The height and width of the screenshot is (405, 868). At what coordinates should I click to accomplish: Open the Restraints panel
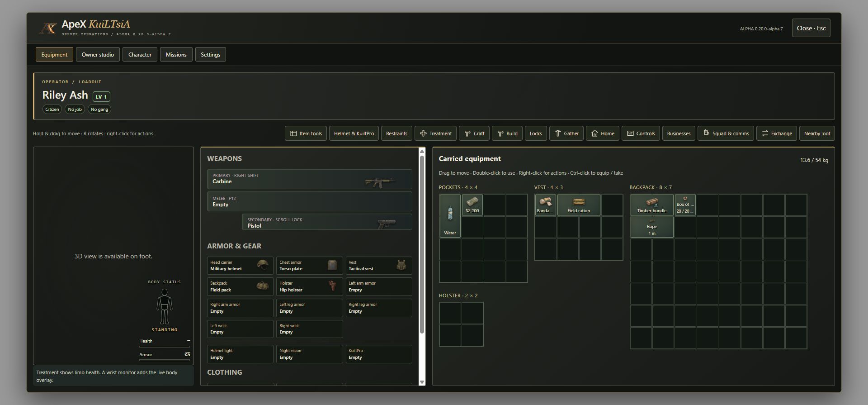pos(396,133)
